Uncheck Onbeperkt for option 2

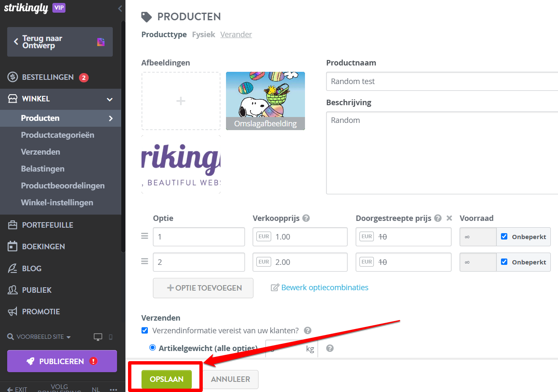click(x=504, y=262)
